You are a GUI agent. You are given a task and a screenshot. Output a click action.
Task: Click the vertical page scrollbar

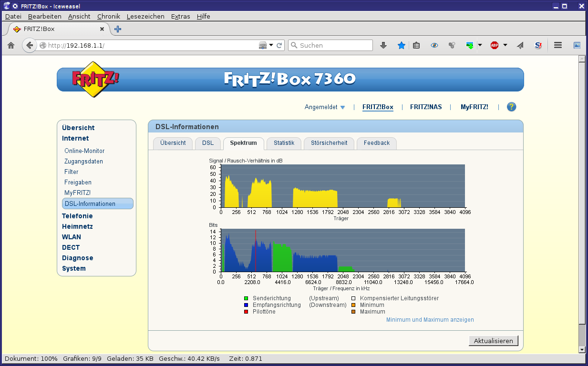(582, 204)
